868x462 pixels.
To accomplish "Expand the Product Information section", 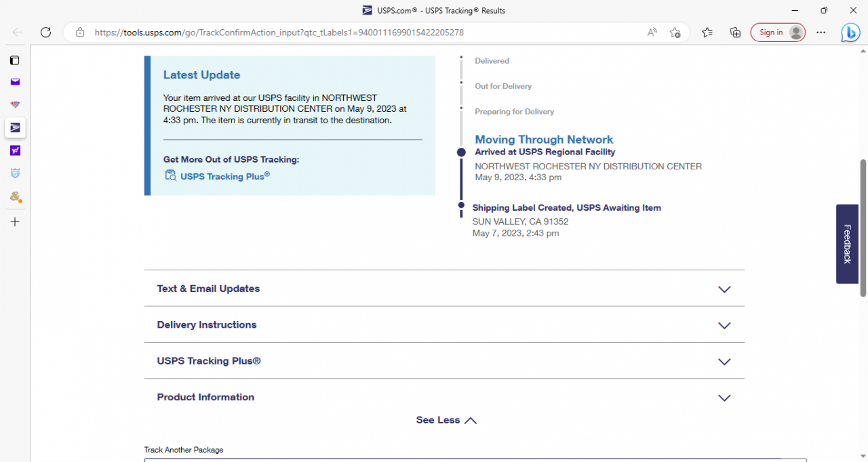I will [x=444, y=397].
